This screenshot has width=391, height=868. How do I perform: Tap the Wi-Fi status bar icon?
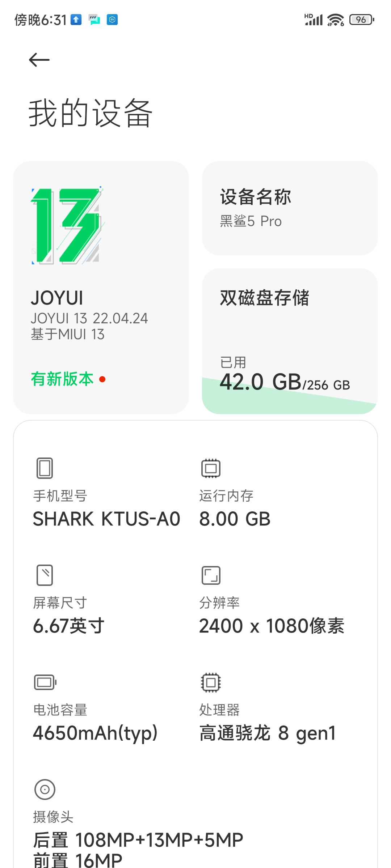tap(336, 20)
